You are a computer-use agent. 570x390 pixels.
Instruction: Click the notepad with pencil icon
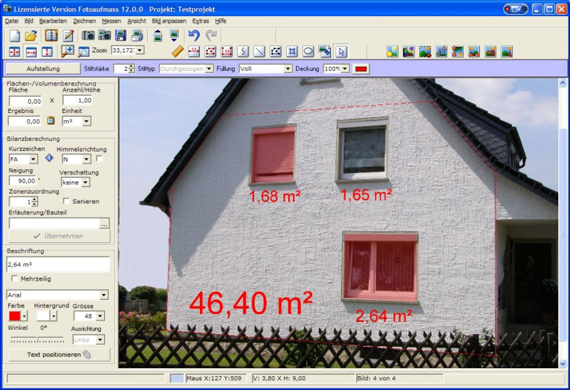pyautogui.click(x=68, y=36)
